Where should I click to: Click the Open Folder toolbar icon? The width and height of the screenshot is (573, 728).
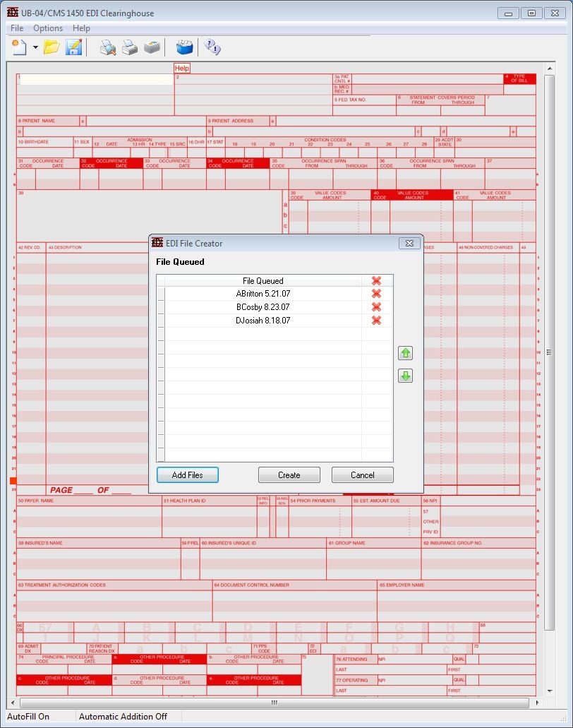point(51,48)
